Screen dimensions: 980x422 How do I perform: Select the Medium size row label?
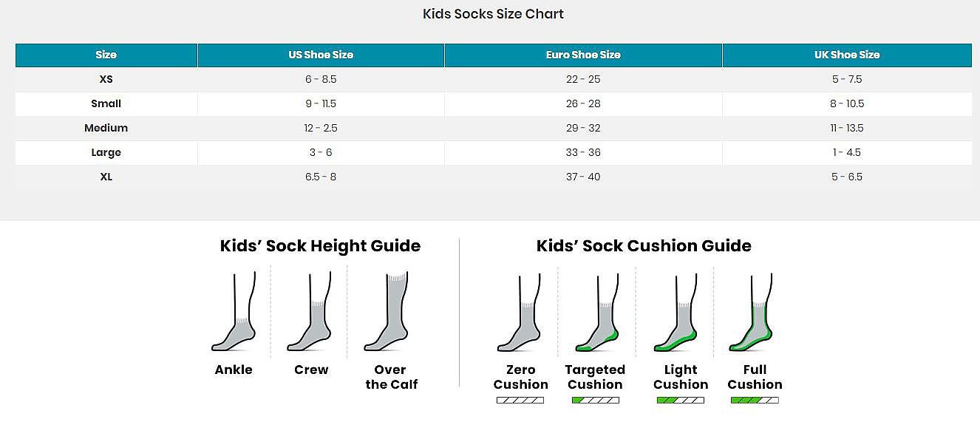106,128
